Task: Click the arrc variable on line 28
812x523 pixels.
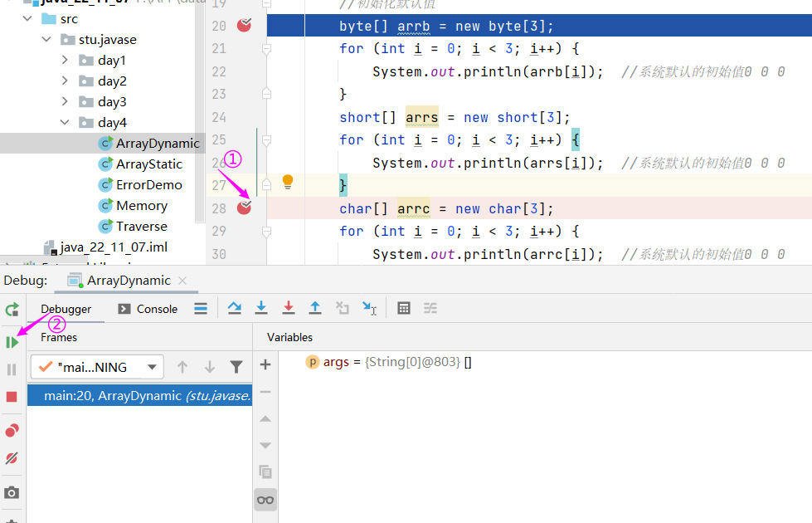Action: point(413,209)
